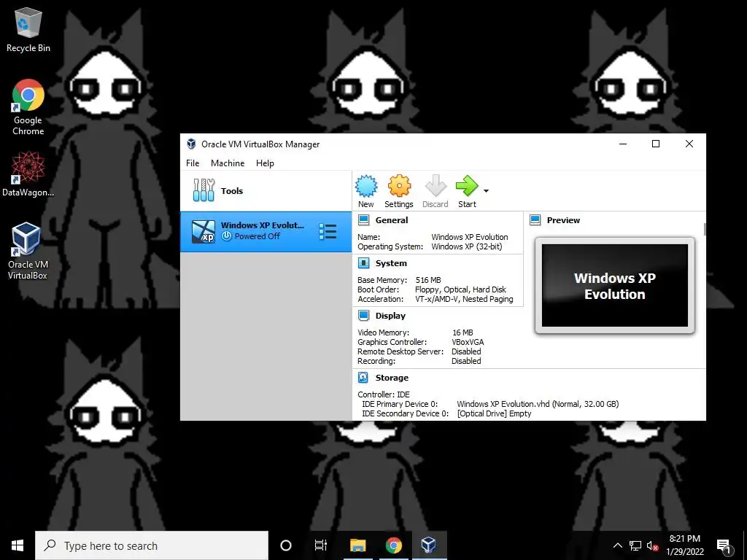Click VirtualBox taskbar icon

pos(429,545)
